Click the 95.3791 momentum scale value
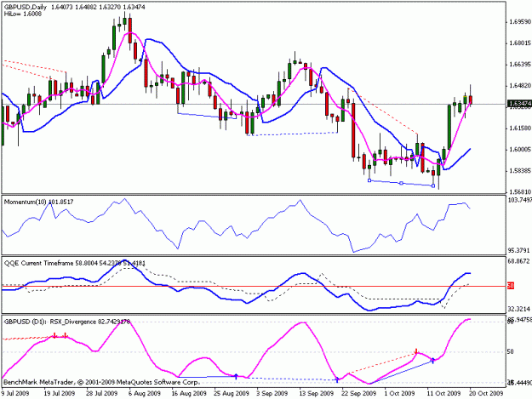Image resolution: width=532 pixels, height=399 pixels. (518, 250)
